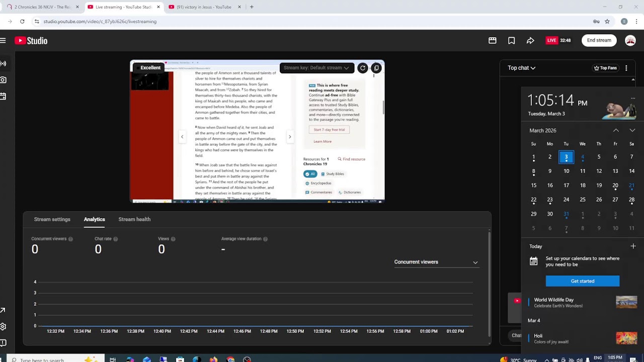Open the clapperboard clip icon in header
Viewport: 644px width, 362px height.
tap(493, 41)
